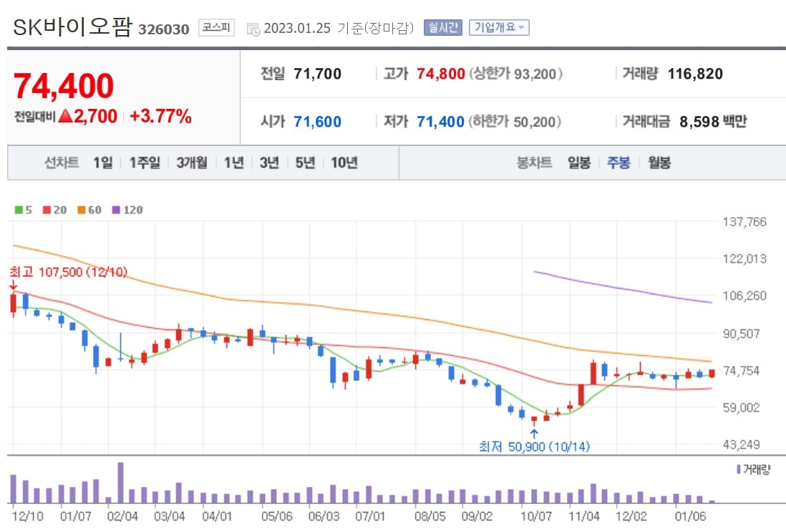Click the 코스피 market badge
The image size is (786, 532).
(216, 27)
